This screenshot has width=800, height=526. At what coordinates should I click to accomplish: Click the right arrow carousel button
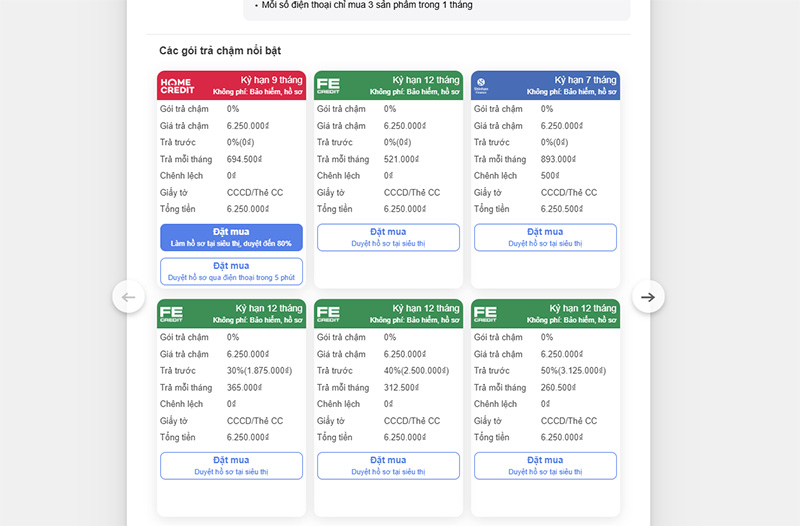[x=648, y=297]
